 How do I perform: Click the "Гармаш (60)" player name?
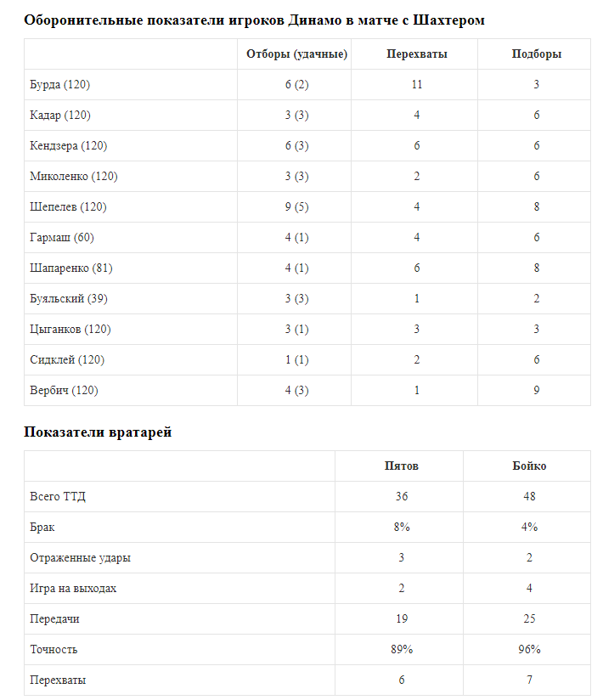(x=59, y=238)
